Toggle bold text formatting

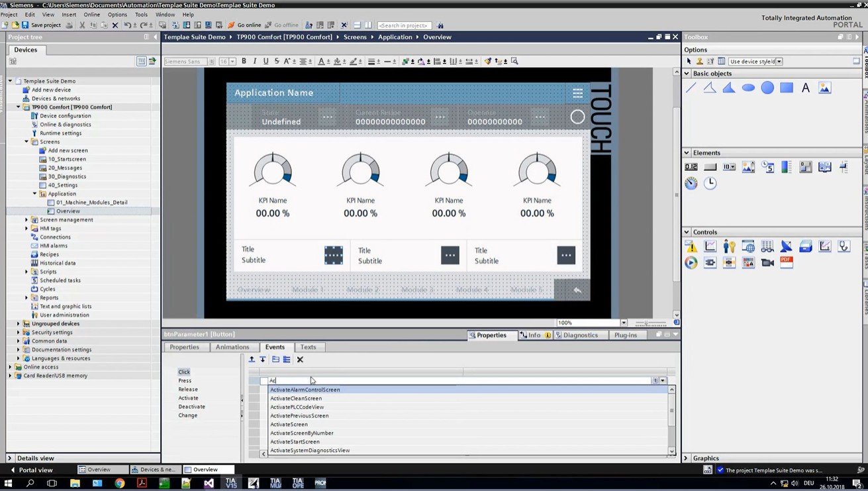(244, 61)
